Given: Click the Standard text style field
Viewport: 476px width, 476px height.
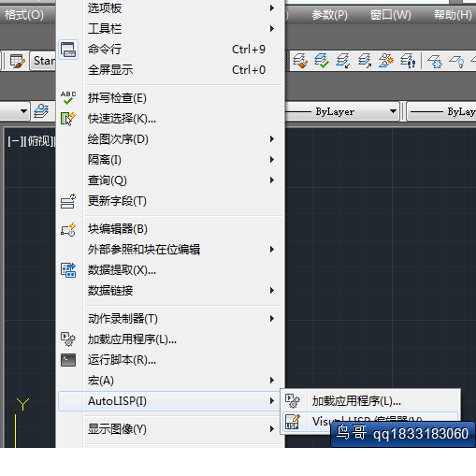Looking at the screenshot, I should [44, 61].
